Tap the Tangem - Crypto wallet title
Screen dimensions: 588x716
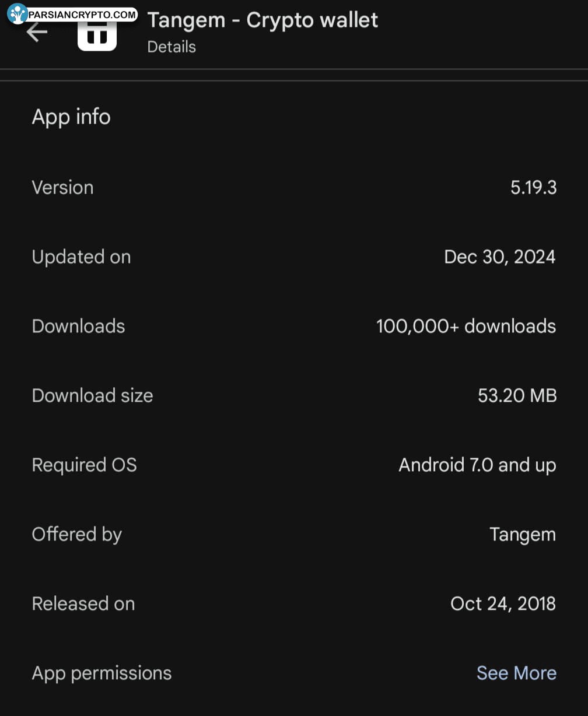pos(262,20)
